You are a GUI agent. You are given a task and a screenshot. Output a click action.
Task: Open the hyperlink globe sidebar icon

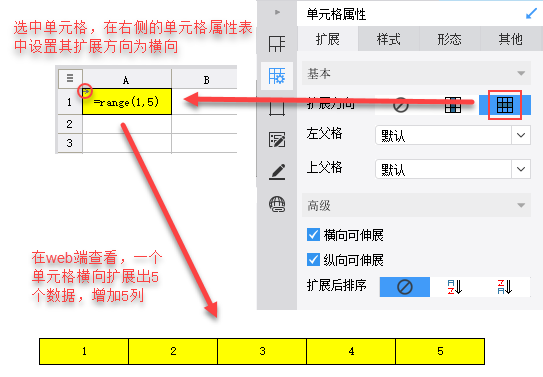point(277,204)
